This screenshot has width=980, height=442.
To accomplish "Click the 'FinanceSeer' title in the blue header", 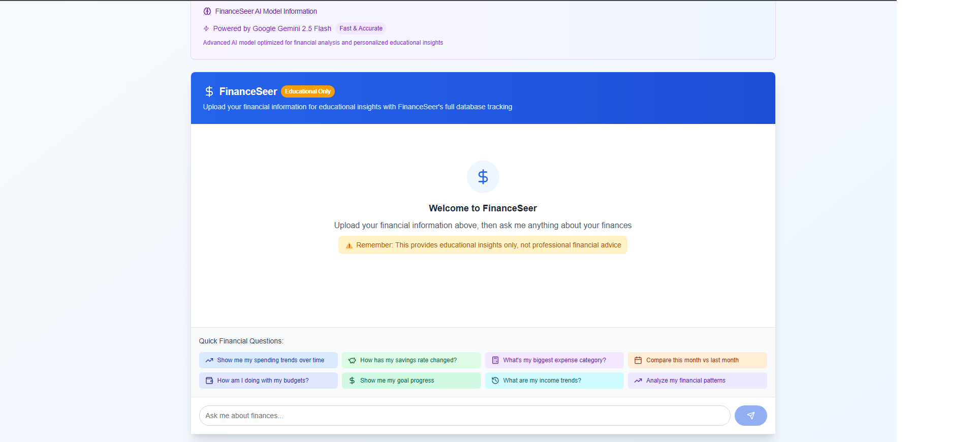I will tap(248, 91).
